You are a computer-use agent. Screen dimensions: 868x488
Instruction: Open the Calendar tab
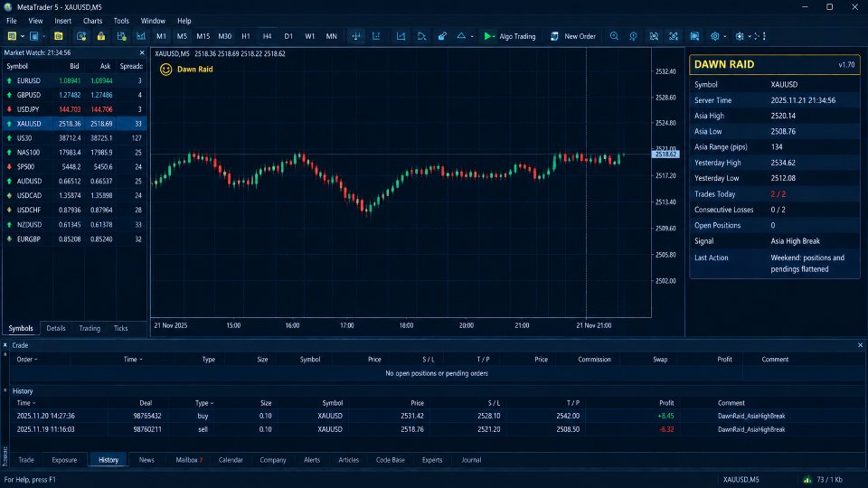(231, 460)
